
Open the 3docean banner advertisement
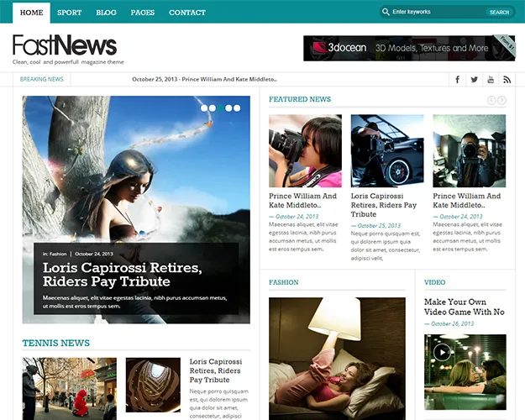(409, 48)
